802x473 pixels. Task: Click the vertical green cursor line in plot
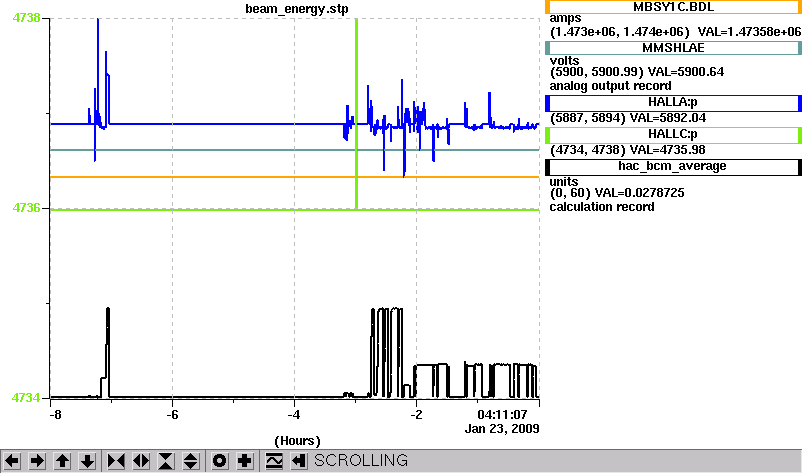click(x=357, y=114)
